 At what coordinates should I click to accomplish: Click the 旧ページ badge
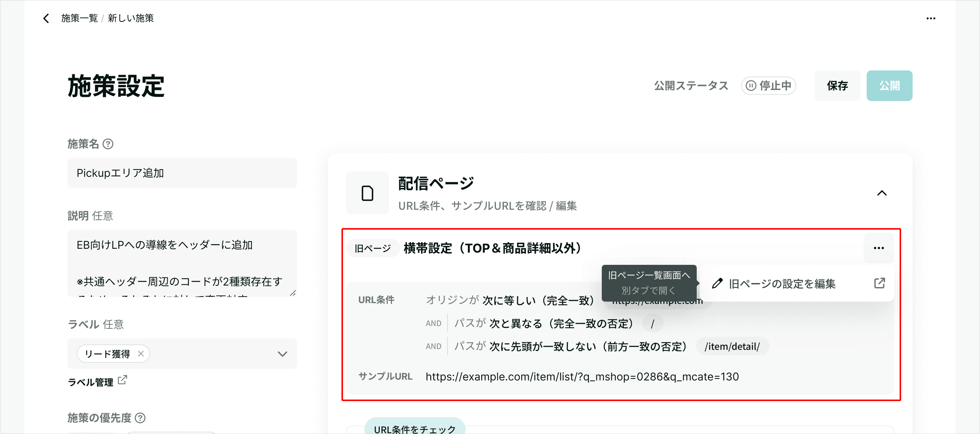coord(373,248)
